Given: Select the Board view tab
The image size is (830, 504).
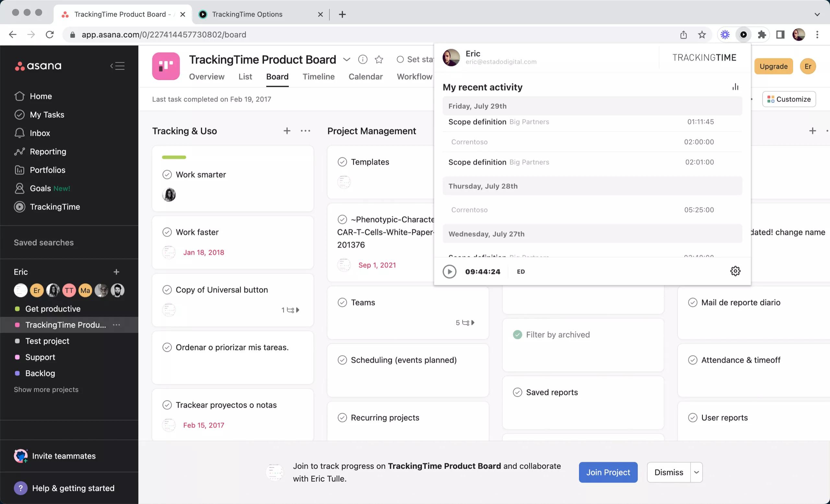Looking at the screenshot, I should [x=277, y=76].
